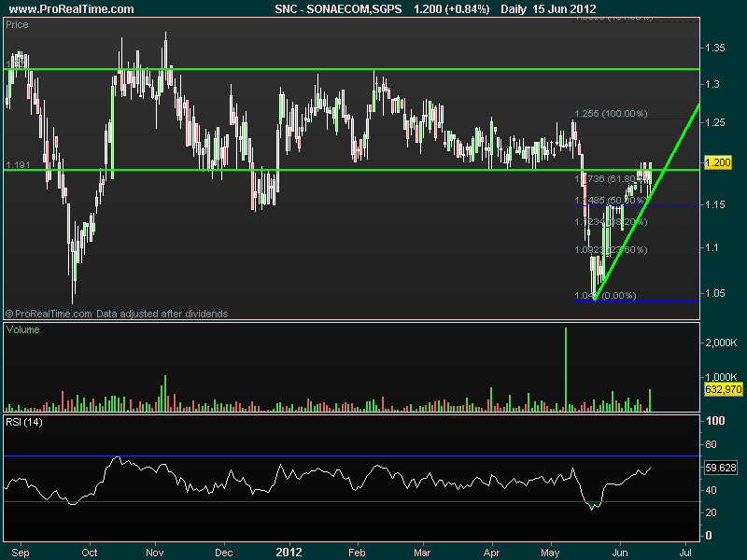Select the yellow 1.200 current price tag
The width and height of the screenshot is (747, 560).
tap(717, 161)
